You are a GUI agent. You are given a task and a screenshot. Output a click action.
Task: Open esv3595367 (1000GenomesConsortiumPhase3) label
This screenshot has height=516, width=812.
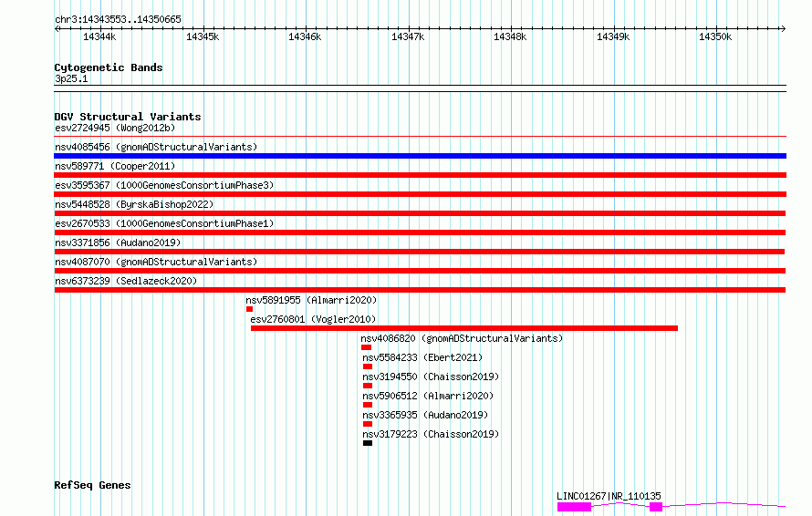pos(164,185)
